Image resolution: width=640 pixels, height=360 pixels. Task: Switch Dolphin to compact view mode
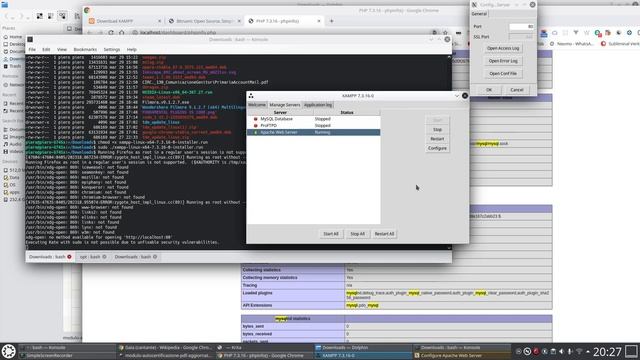pyautogui.click(x=51, y=16)
